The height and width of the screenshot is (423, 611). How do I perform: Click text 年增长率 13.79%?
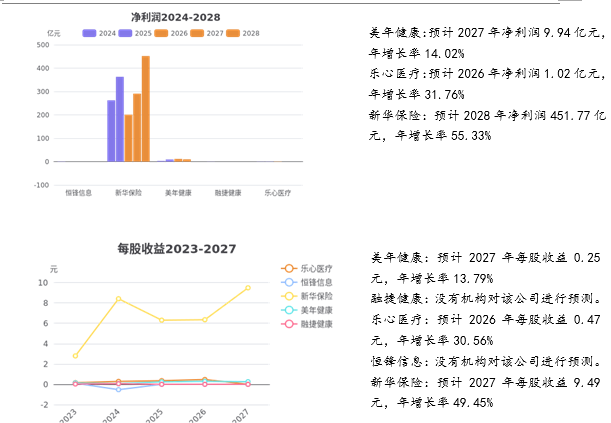445,278
